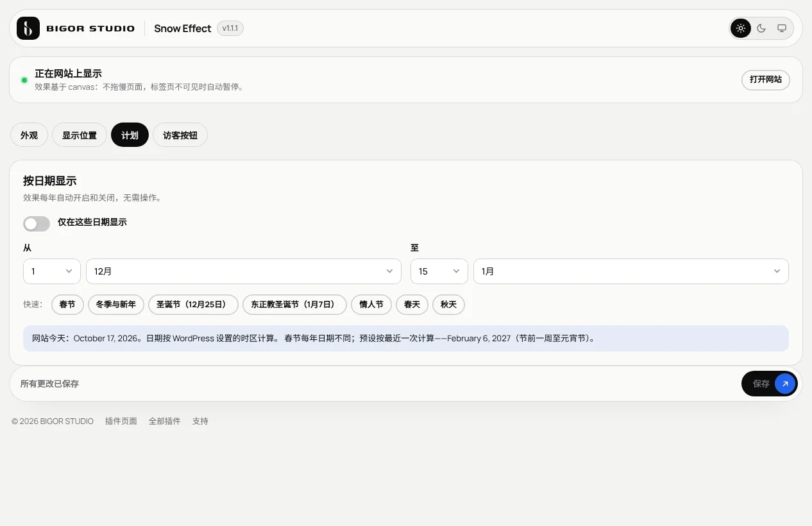
Task: Apply the 春天 quick preset
Action: (412, 304)
